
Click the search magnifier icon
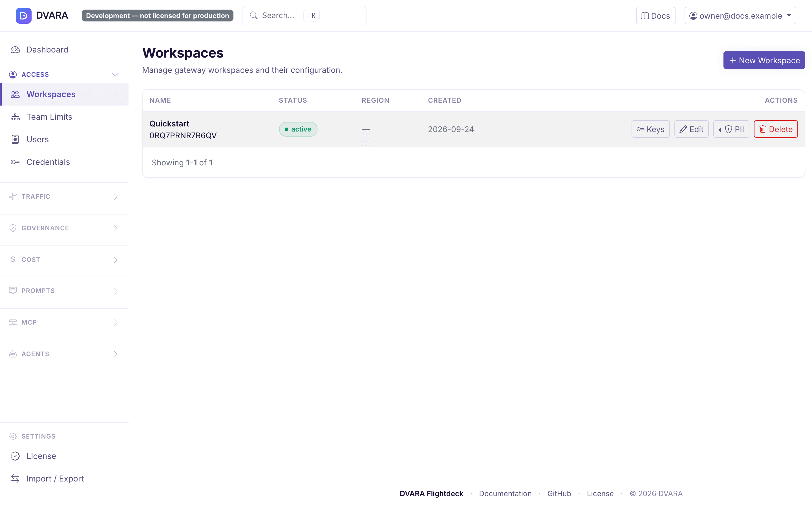[254, 16]
